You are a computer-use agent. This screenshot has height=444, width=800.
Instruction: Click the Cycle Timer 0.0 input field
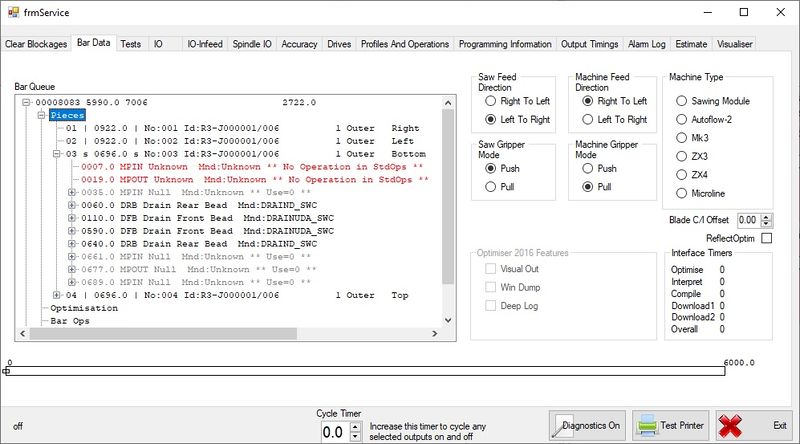point(335,432)
